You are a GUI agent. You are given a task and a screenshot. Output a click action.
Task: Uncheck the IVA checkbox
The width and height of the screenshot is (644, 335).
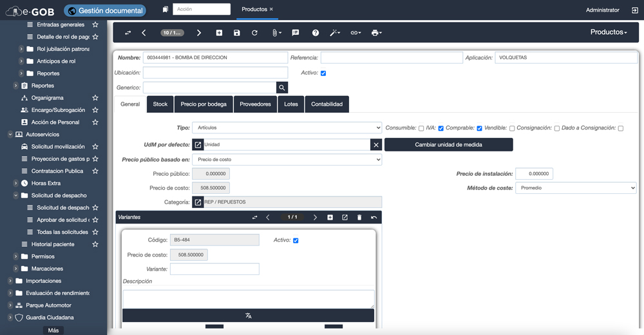(x=441, y=128)
